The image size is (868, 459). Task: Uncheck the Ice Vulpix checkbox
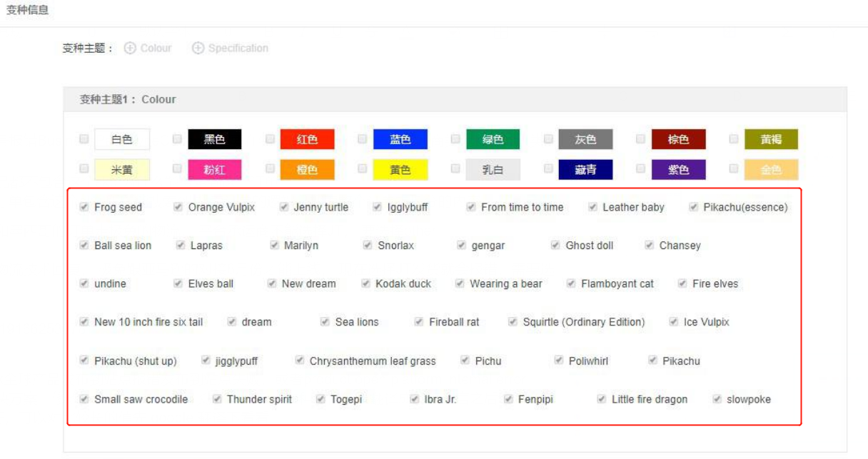(x=673, y=322)
